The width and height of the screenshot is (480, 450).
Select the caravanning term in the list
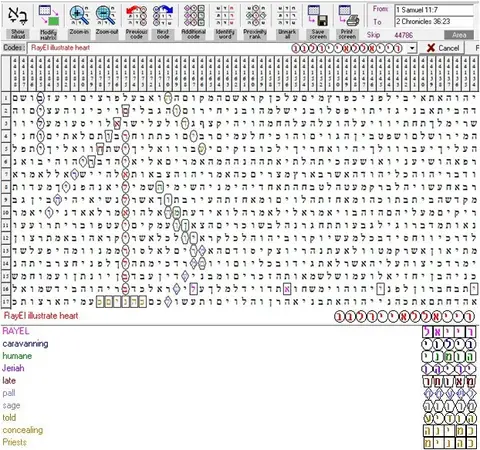(25, 343)
